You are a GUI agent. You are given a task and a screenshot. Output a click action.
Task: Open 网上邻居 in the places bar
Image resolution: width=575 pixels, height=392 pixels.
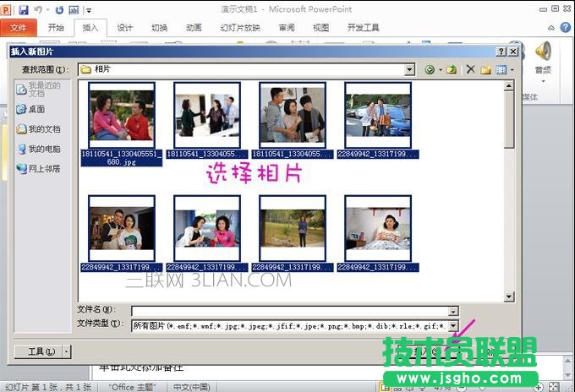(39, 168)
